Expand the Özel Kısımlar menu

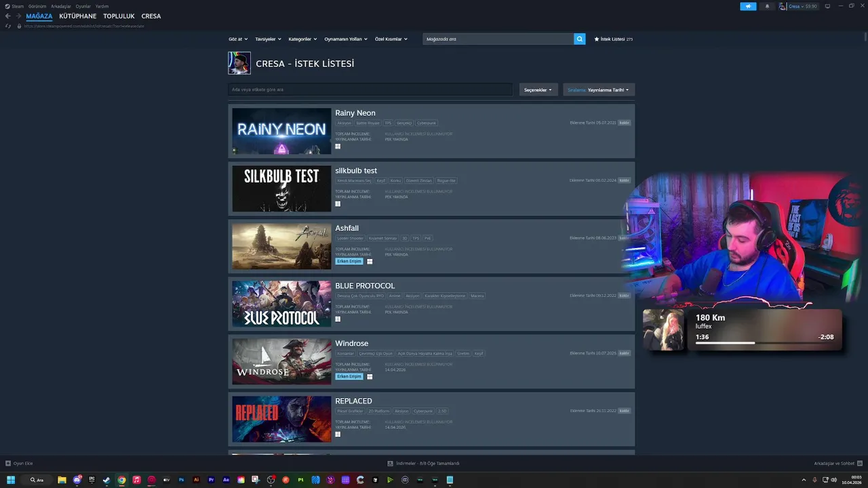(x=391, y=39)
